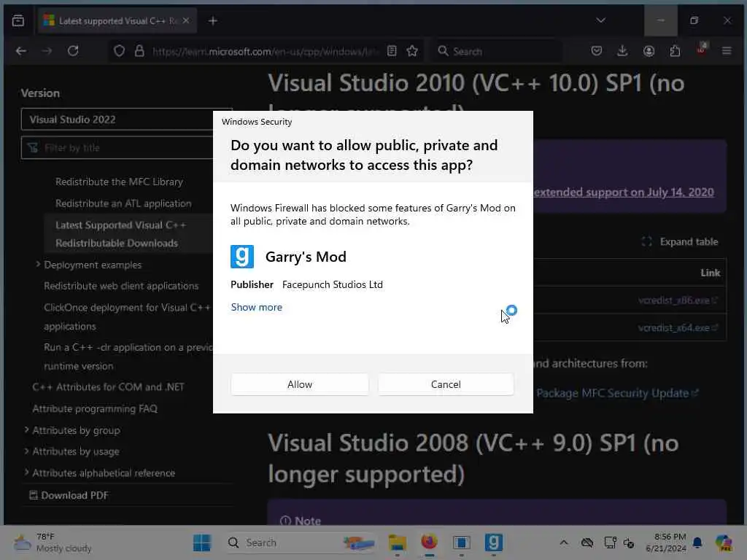Close the Latest supported Visual C++ tab
Viewport: 747px width, 560px height.
[186, 20]
